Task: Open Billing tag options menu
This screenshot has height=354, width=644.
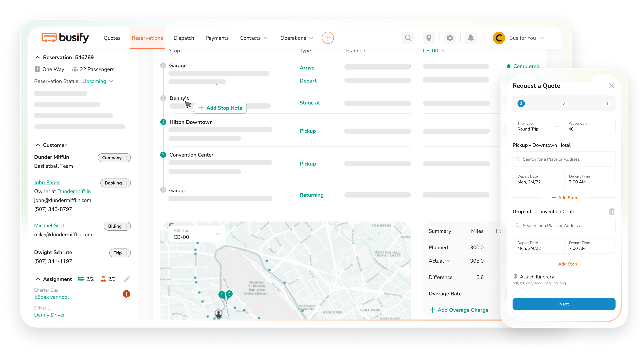Action: click(x=126, y=226)
